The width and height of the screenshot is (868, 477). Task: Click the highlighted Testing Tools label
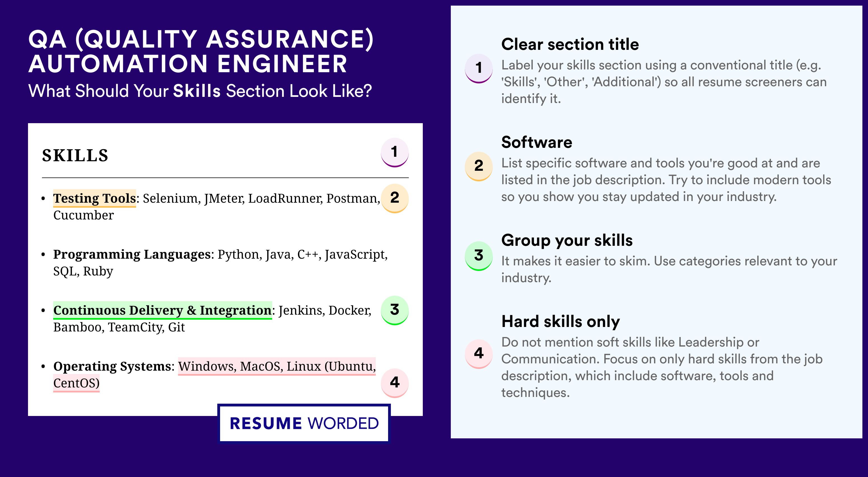point(95,198)
